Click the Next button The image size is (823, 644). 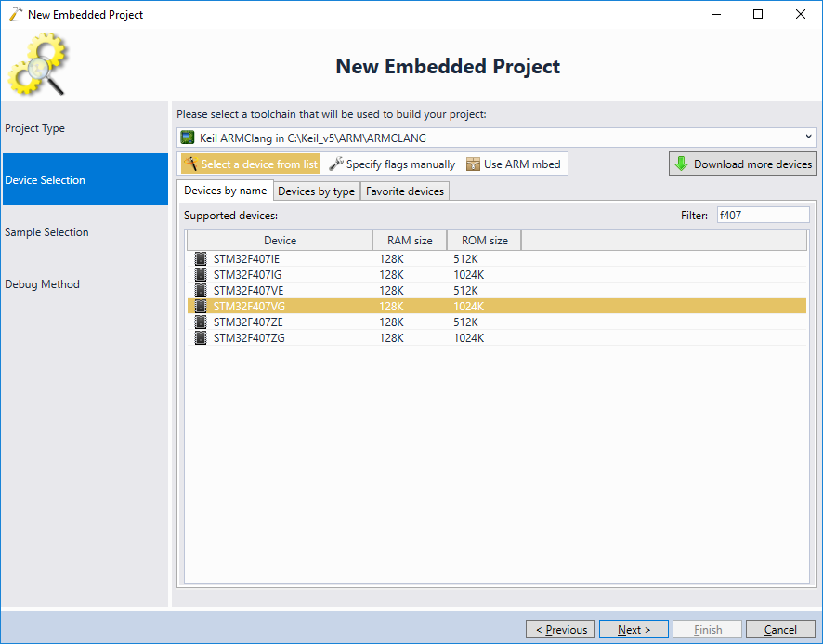634,629
